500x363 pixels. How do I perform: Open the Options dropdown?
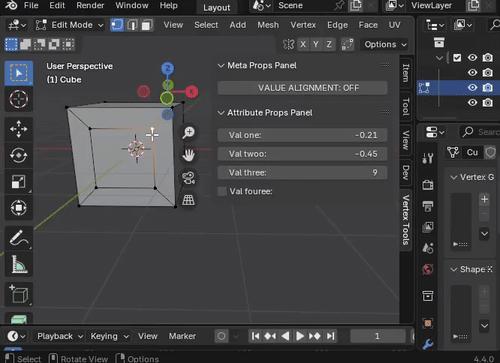point(385,44)
